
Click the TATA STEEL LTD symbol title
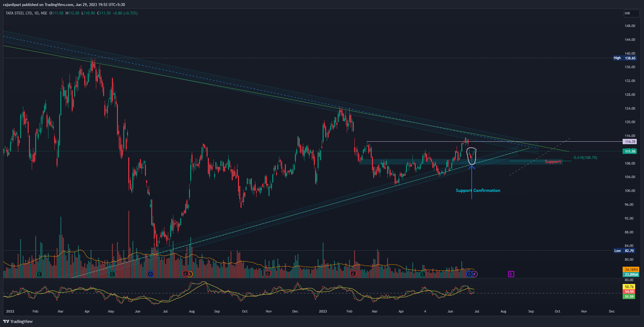(x=19, y=13)
